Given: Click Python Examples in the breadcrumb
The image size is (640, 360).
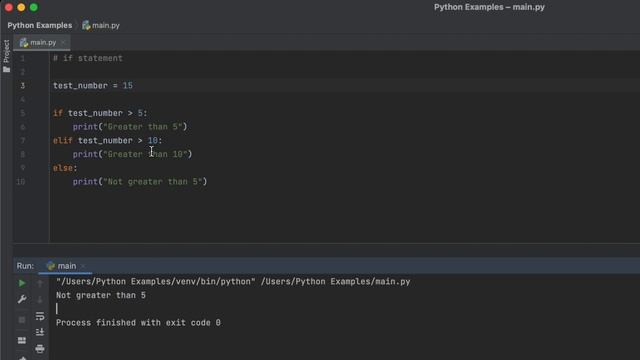Looking at the screenshot, I should tap(40, 25).
